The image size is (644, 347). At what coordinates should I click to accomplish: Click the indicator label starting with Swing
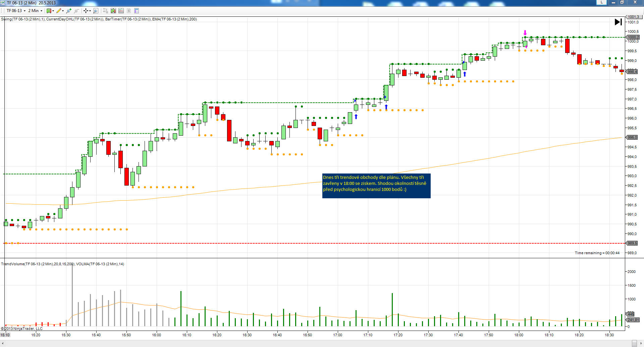99,19
